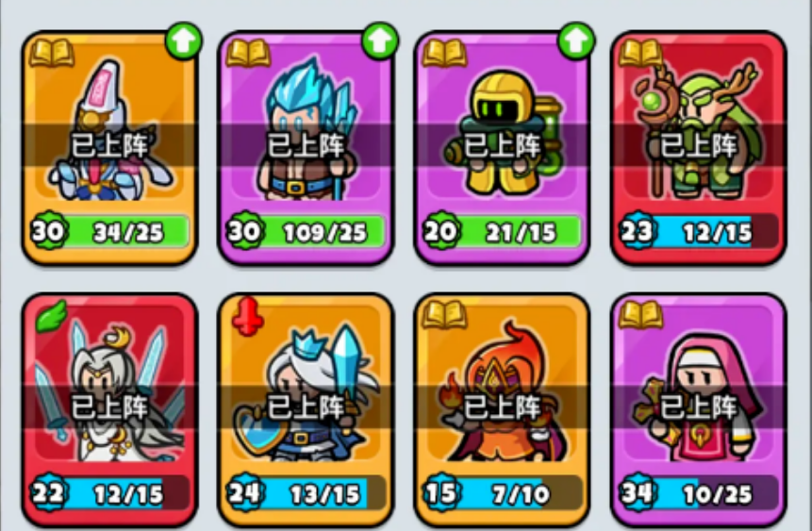This screenshot has height=531, width=812.
Task: Tap the 已上阵 label on gold robot card
Action: [x=502, y=145]
